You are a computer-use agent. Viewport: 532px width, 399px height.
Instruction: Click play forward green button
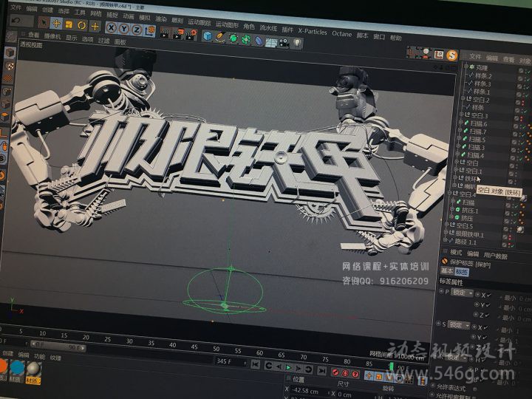pos(288,367)
